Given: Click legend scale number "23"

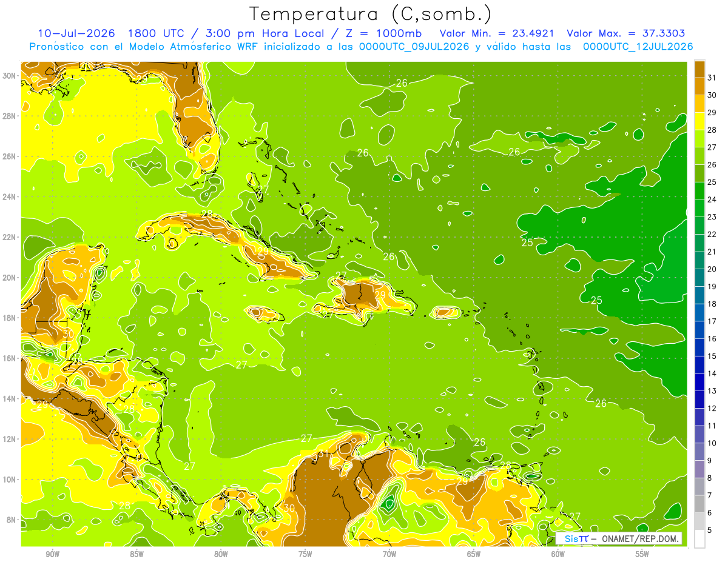Looking at the screenshot, I should pos(712,217).
